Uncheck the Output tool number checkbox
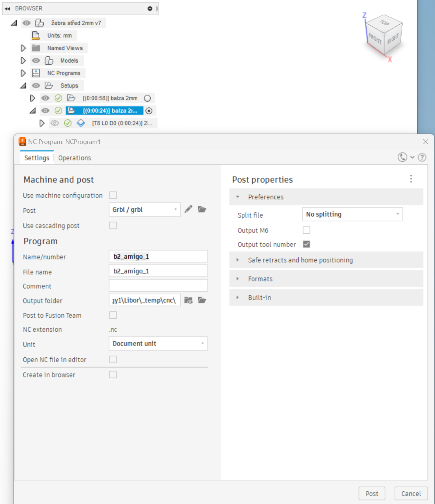Screen dimensions: 435x504 pyautogui.click(x=306, y=244)
